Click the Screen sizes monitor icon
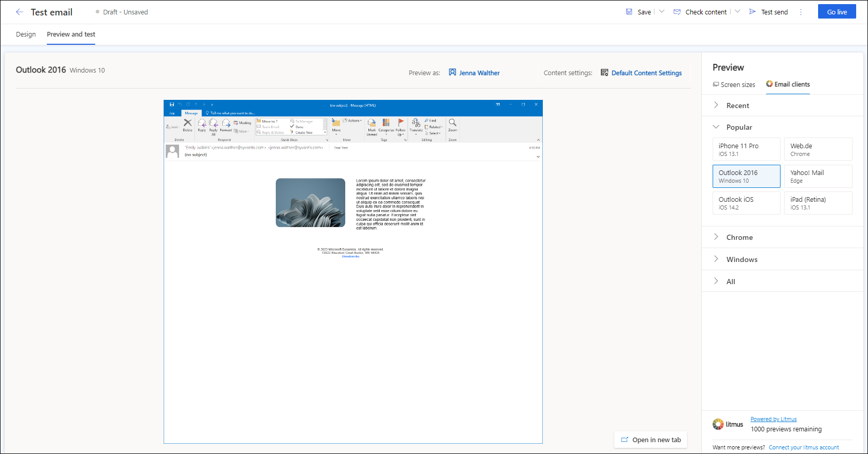 click(716, 84)
